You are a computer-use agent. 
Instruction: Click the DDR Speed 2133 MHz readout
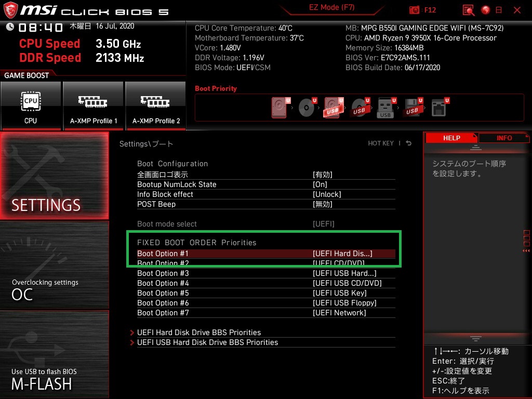[82, 58]
